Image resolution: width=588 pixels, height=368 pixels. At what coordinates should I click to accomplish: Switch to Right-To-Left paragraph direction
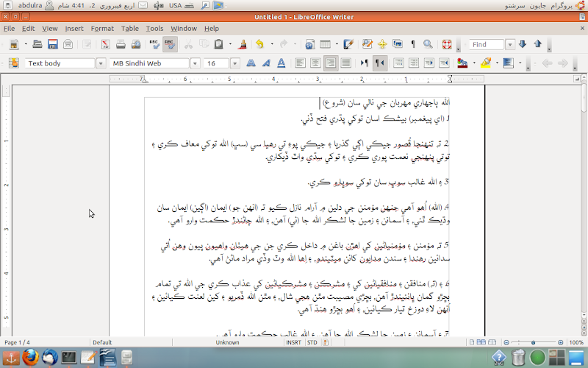point(380,63)
